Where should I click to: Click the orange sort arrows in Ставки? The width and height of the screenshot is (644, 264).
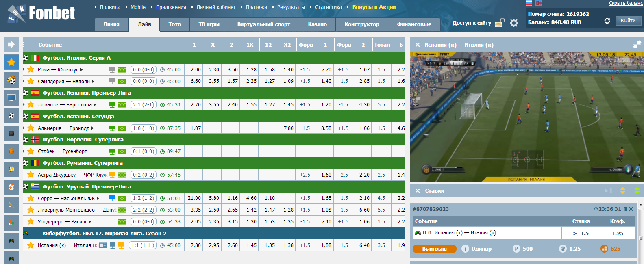click(x=622, y=190)
